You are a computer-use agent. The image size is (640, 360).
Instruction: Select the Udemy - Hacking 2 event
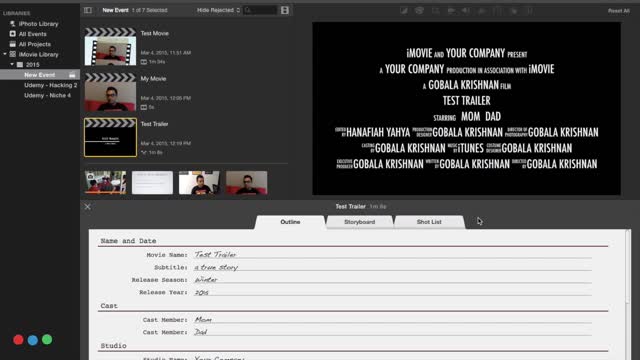pyautogui.click(x=51, y=85)
